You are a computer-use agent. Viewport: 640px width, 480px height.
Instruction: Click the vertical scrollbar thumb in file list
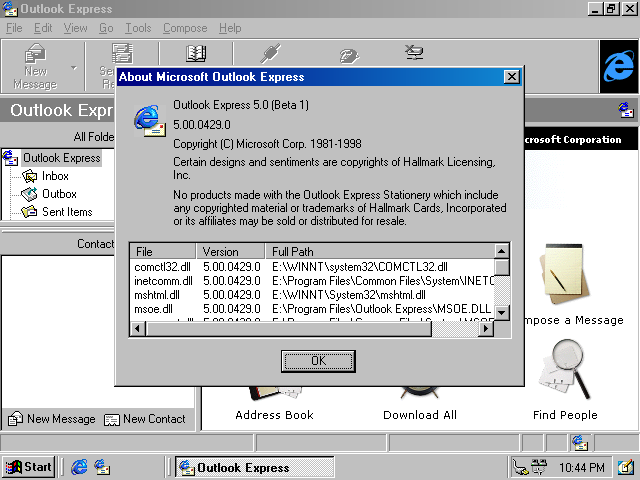click(502, 267)
